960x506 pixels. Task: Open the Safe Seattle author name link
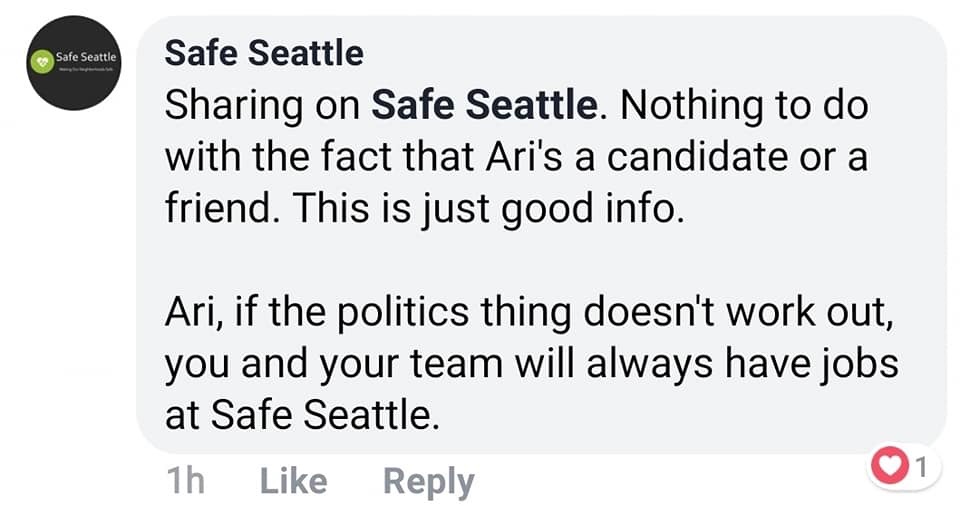click(x=264, y=52)
